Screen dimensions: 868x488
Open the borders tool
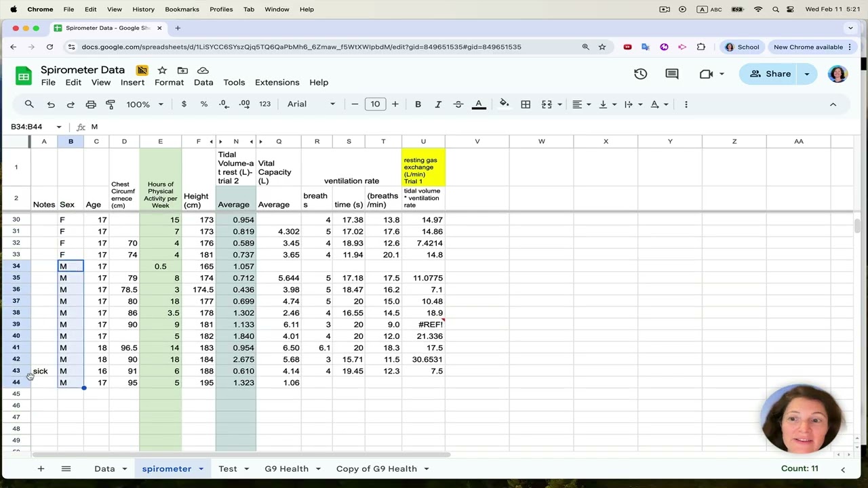click(526, 104)
